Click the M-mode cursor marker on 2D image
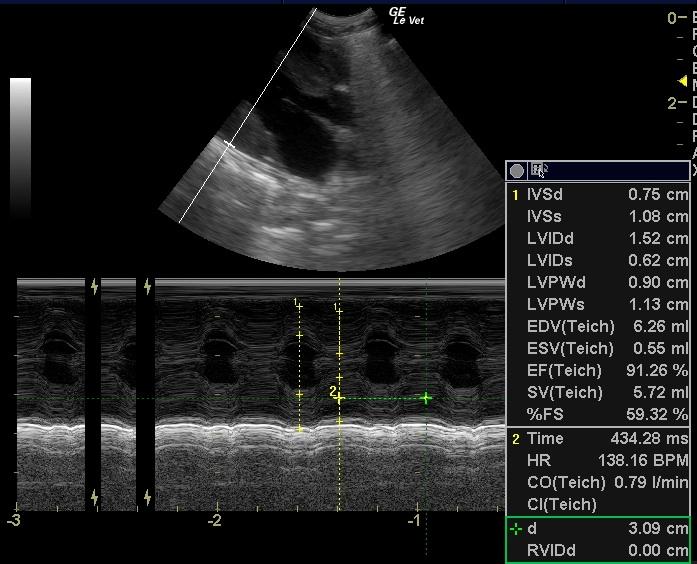 point(229,145)
